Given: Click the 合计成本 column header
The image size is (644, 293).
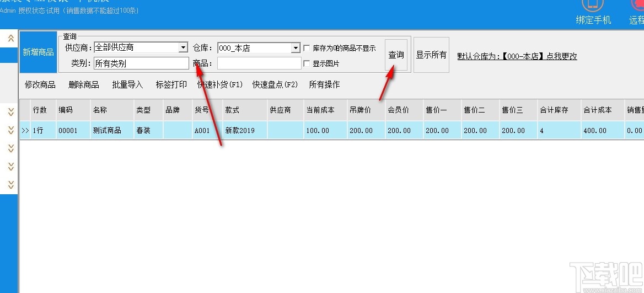Looking at the screenshot, I should click(603, 110).
